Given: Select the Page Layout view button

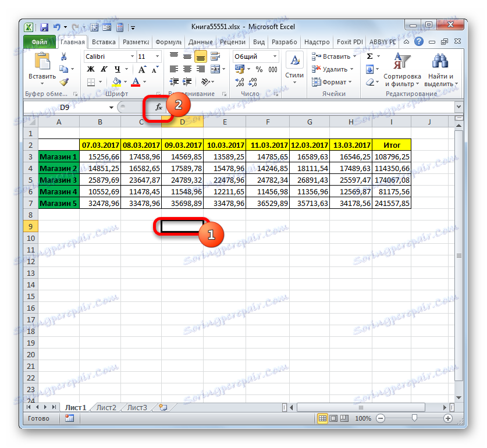Looking at the screenshot, I should pos(333,418).
